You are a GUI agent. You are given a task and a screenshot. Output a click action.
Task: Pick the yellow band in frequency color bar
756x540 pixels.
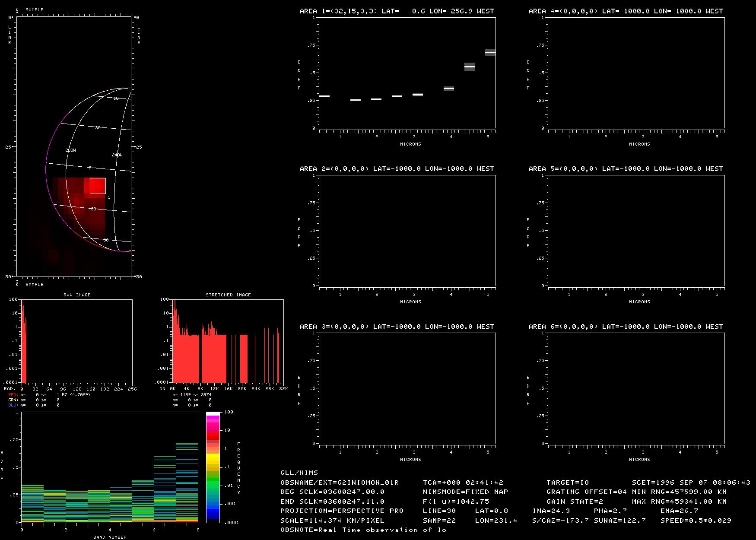pyautogui.click(x=213, y=458)
